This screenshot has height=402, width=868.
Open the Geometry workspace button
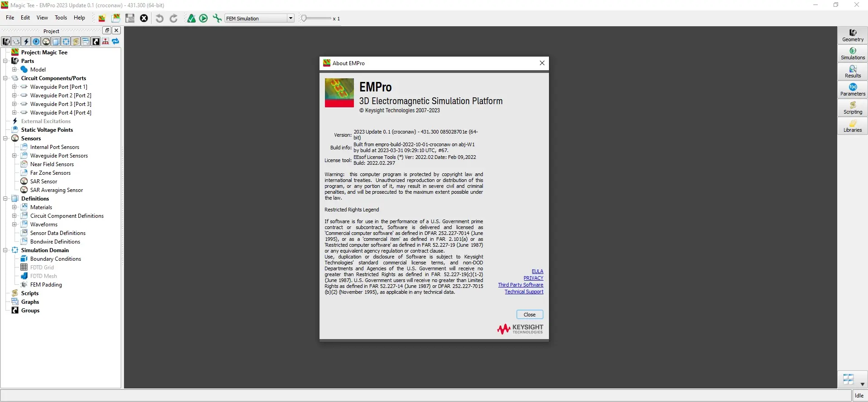coord(853,35)
